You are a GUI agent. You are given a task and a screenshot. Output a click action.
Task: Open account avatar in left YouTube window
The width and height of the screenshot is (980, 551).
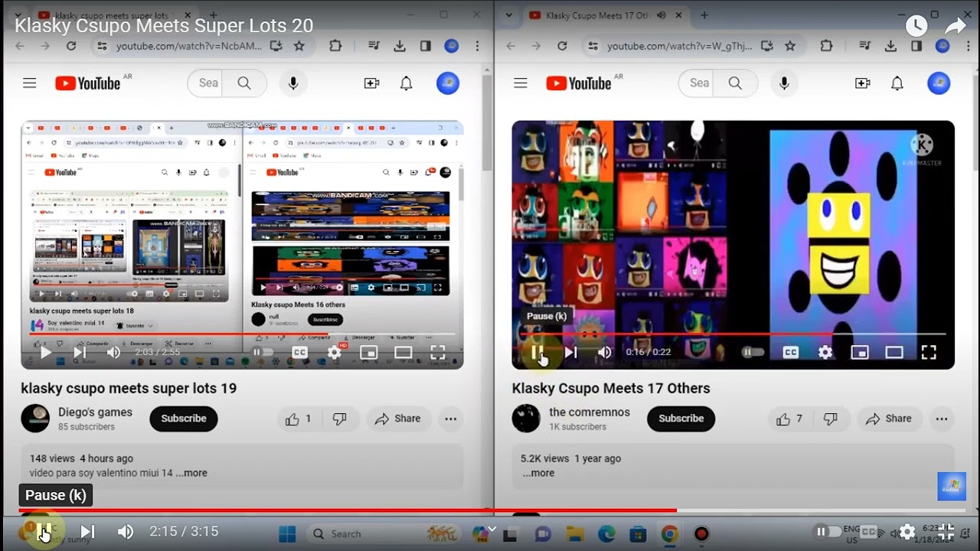pos(448,83)
